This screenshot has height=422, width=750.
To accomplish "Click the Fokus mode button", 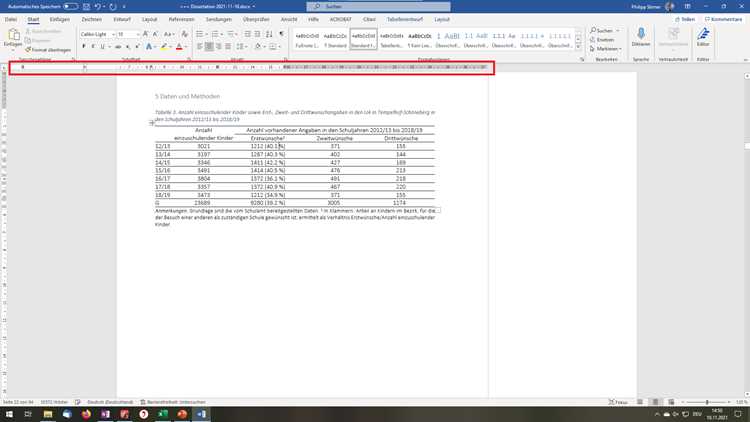I will pyautogui.click(x=618, y=402).
